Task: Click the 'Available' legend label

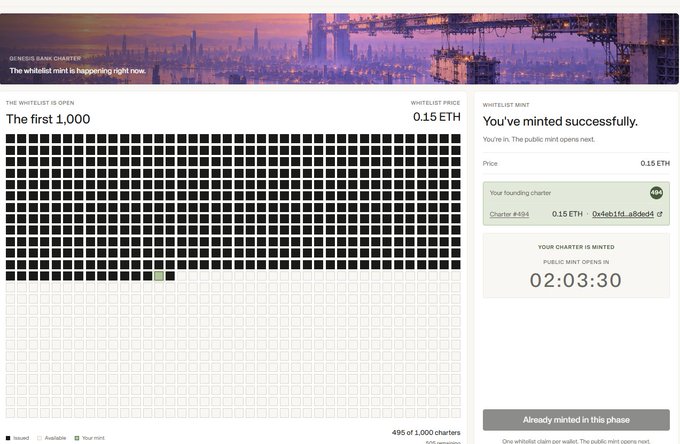Action: click(56, 438)
